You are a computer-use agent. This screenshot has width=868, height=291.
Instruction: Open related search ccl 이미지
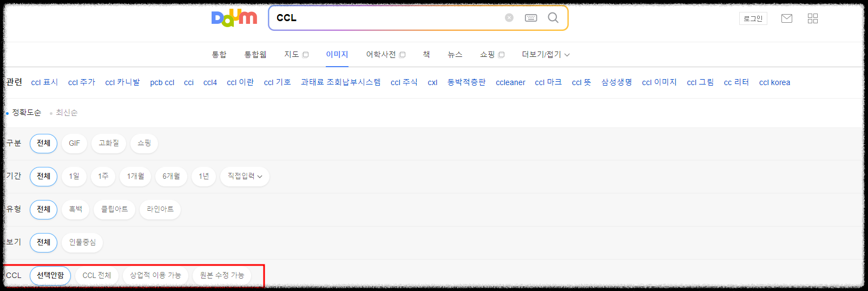659,82
